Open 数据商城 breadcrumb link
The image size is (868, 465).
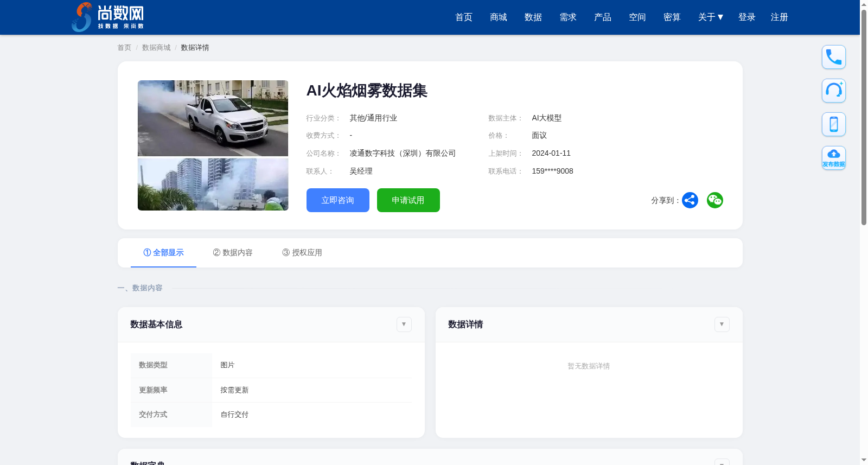click(x=156, y=48)
